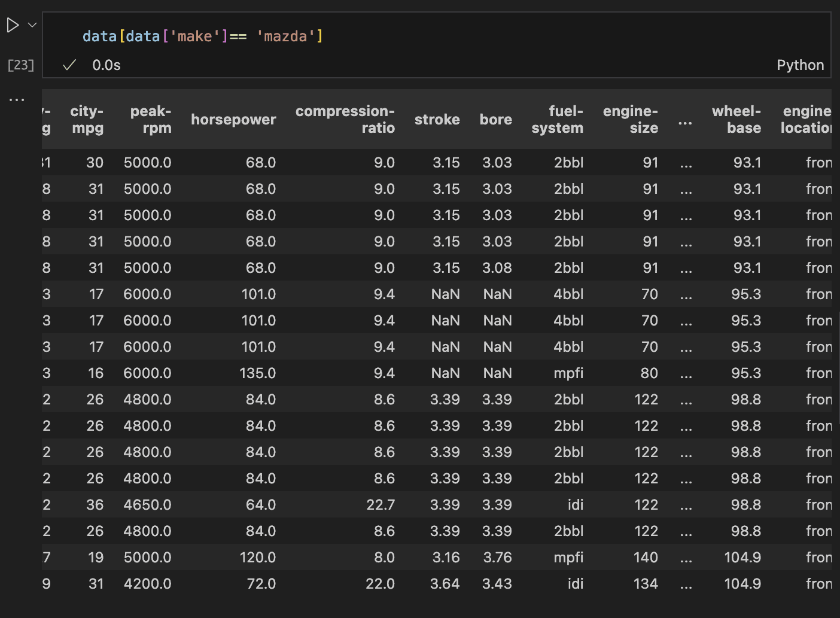Open the Python cell language picker

pos(800,65)
